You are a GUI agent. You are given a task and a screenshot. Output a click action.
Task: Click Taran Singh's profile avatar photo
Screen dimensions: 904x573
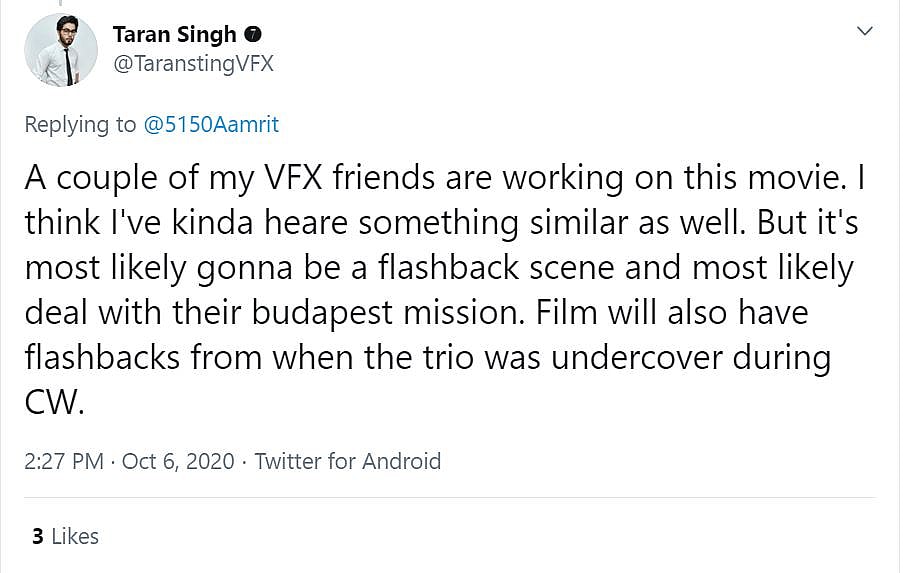coord(61,50)
